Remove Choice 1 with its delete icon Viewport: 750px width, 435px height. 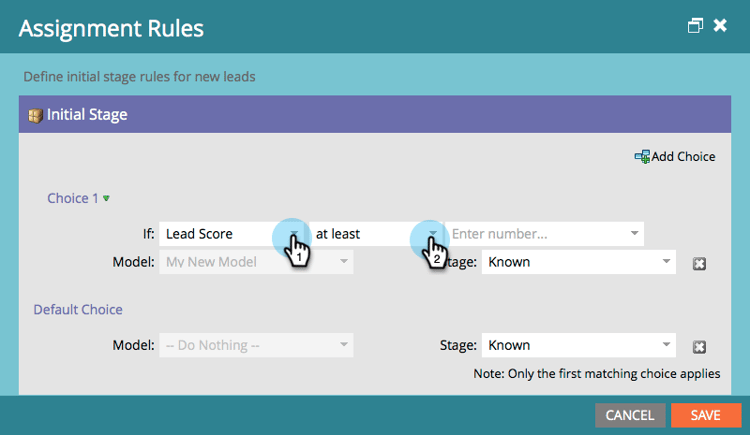tap(700, 263)
